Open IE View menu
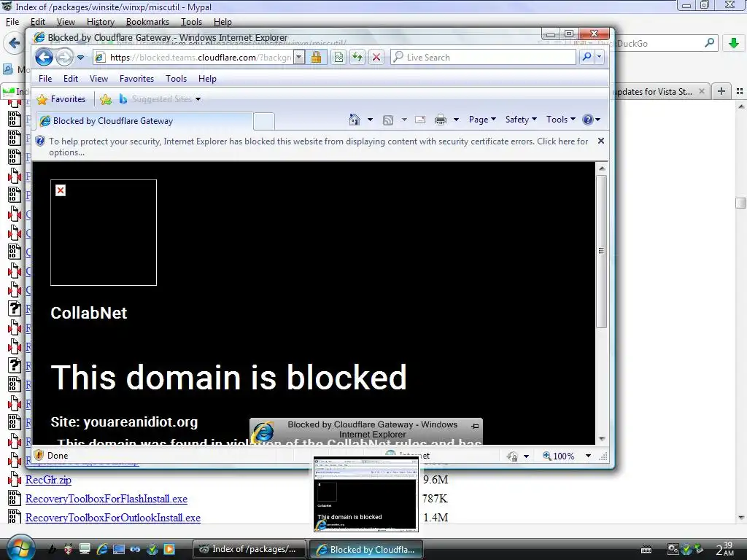 tap(98, 79)
